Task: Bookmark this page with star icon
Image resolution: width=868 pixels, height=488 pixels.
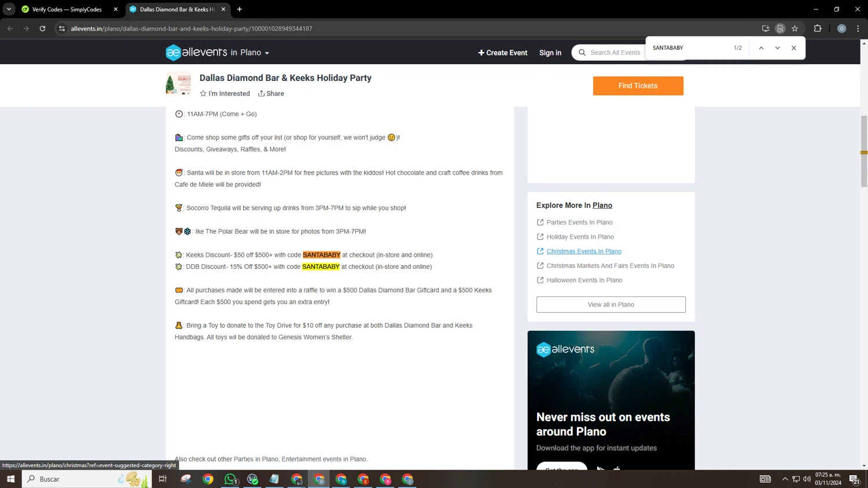Action: click(795, 28)
